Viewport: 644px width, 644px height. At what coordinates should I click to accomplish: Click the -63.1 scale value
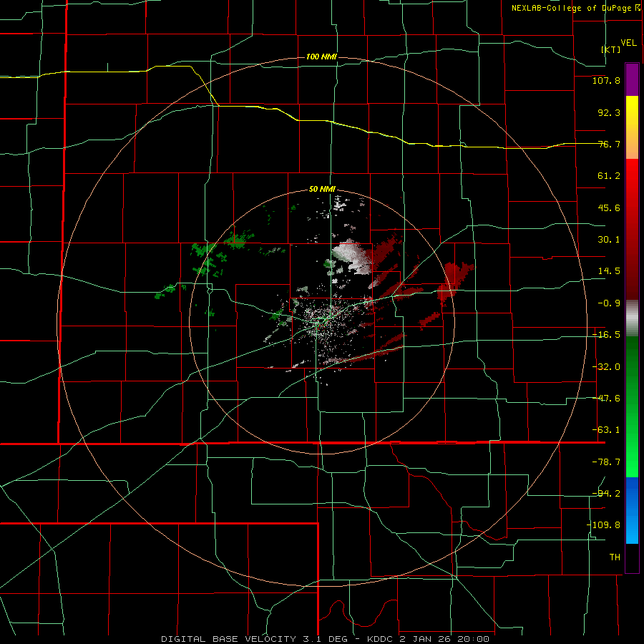(606, 430)
